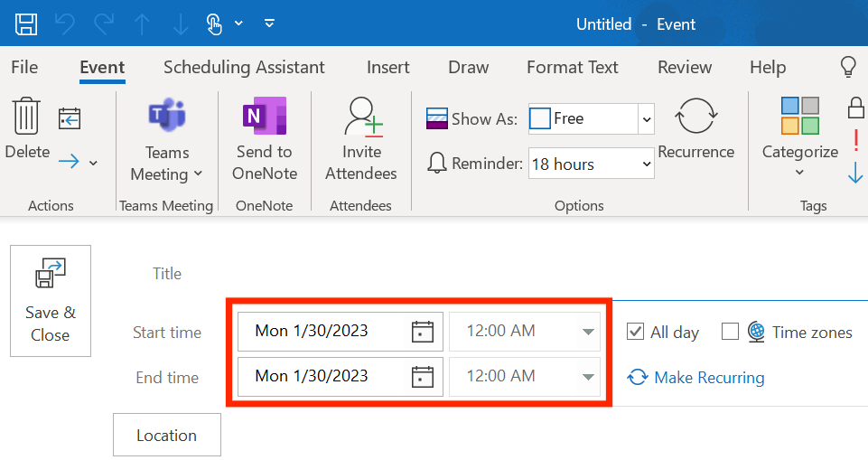This screenshot has width=868, height=460.
Task: Click Save & Close button
Action: [x=51, y=301]
